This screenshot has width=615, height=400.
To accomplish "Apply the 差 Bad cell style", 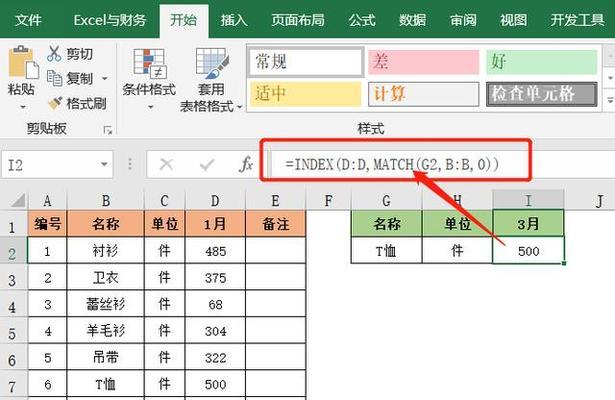I will click(424, 62).
